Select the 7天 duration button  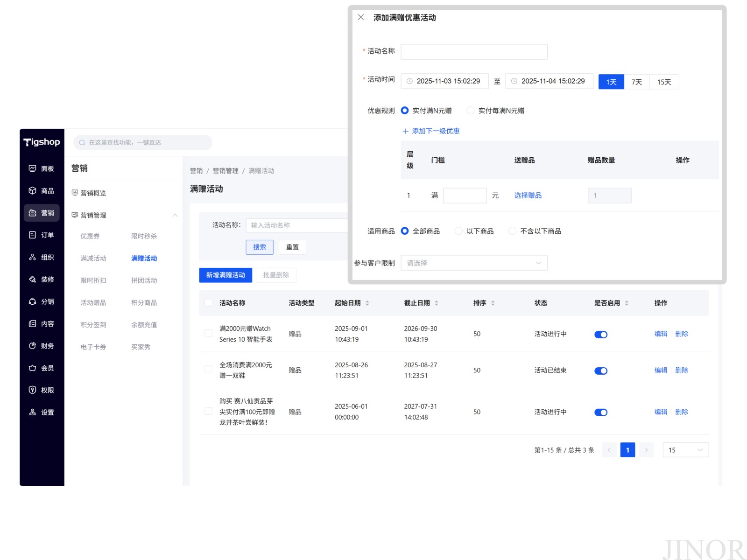637,82
